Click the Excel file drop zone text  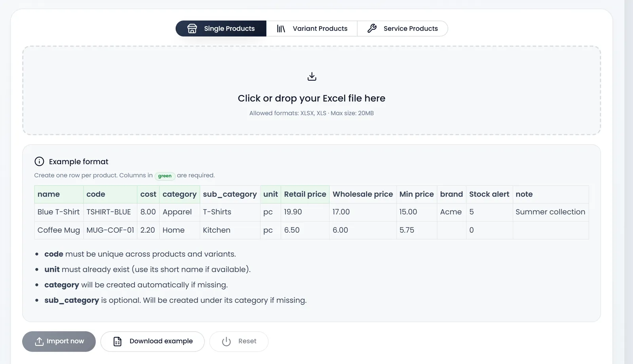point(312,98)
